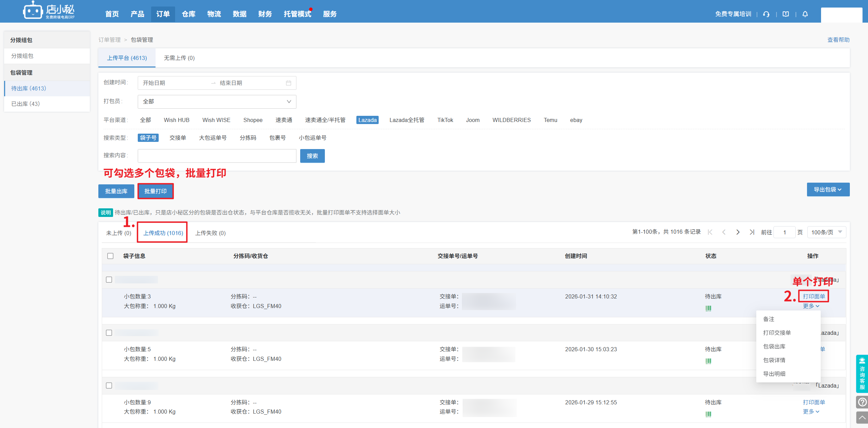The image size is (868, 428).
Task: Open the 导出包袋 dropdown button
Action: [x=828, y=189]
